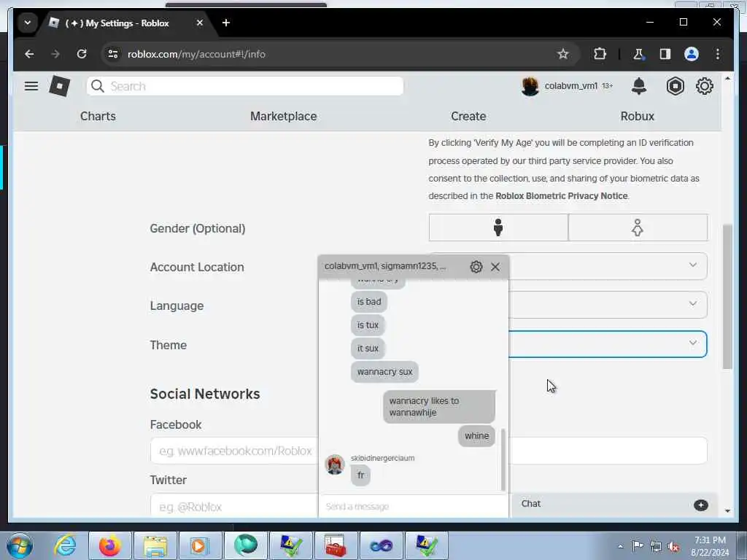Close the colabvm_vm1 chat conversation

495,267
